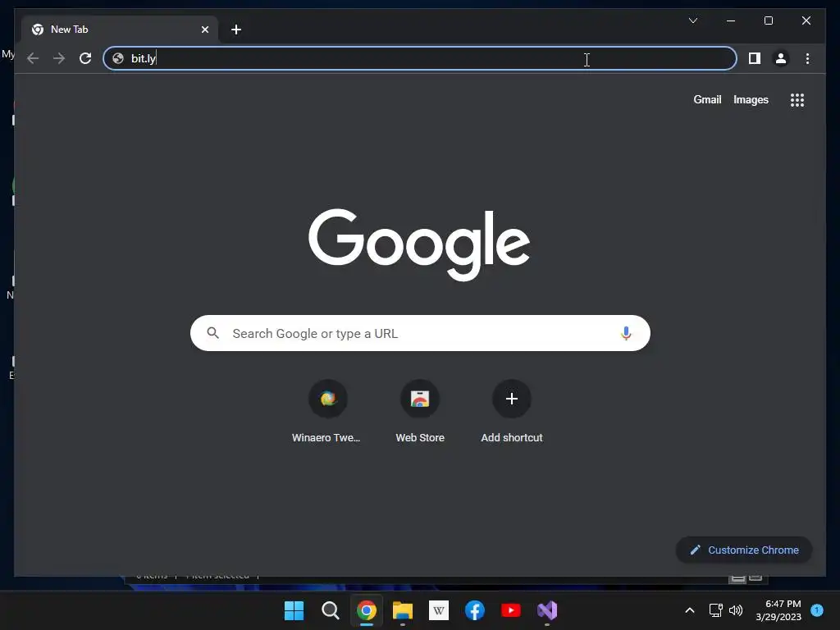Open the volume tray icon
The image size is (840, 630).
point(736,610)
